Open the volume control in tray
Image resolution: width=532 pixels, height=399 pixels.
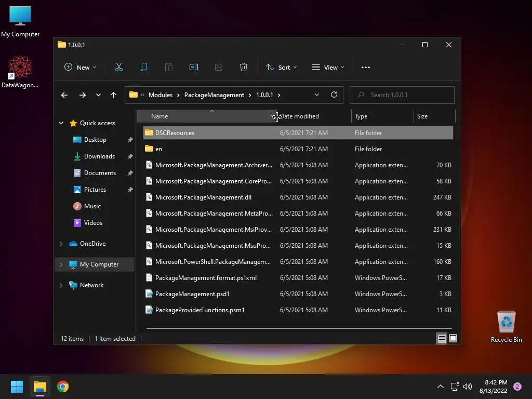tap(468, 387)
